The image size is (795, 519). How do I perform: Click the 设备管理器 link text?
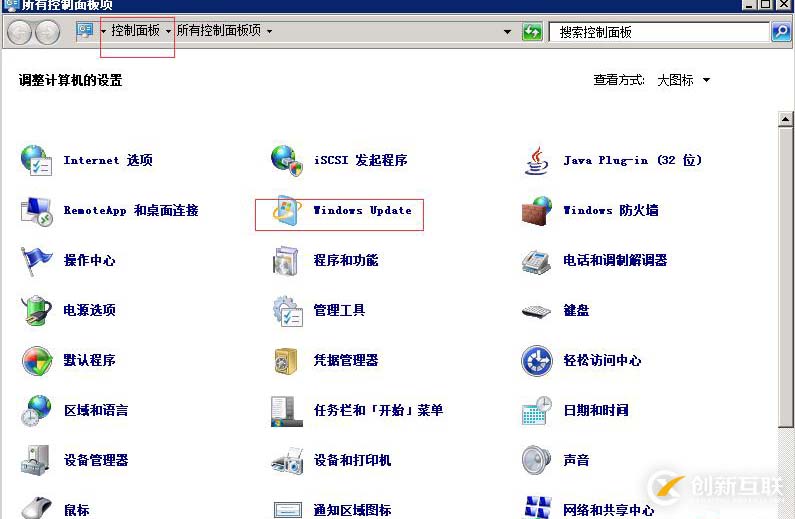(x=96, y=460)
